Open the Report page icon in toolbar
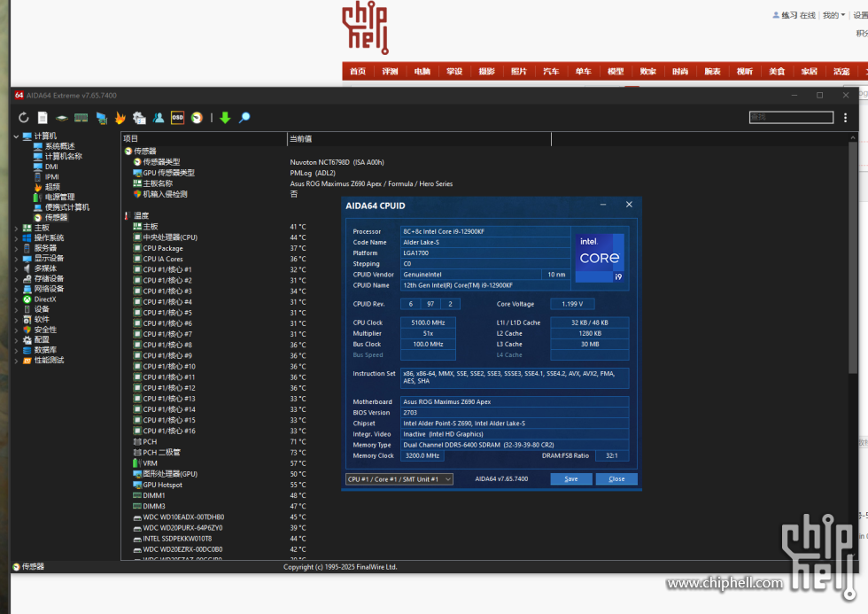Image resolution: width=868 pixels, height=614 pixels. (x=43, y=117)
